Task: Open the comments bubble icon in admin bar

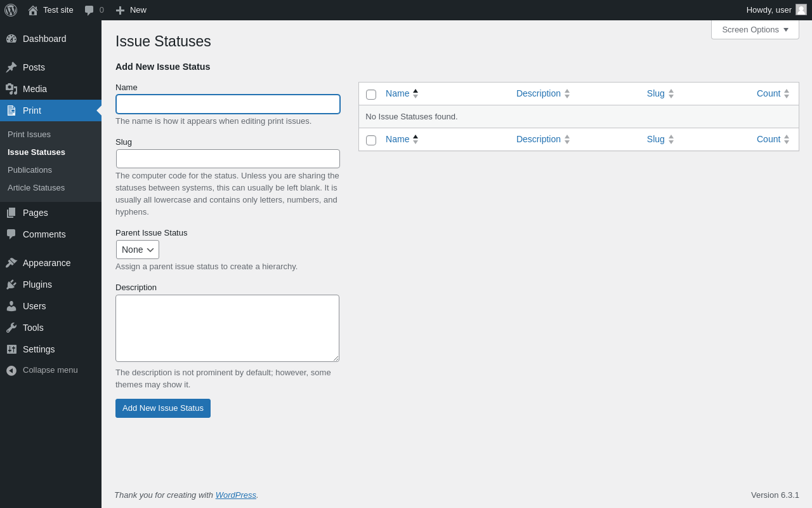Action: (89, 10)
